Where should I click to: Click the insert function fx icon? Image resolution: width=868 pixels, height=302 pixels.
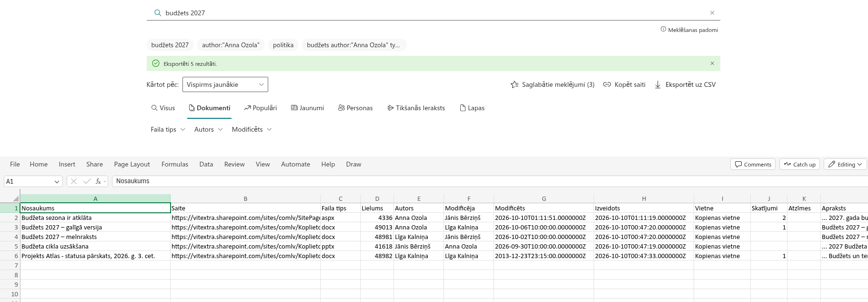coord(99,181)
